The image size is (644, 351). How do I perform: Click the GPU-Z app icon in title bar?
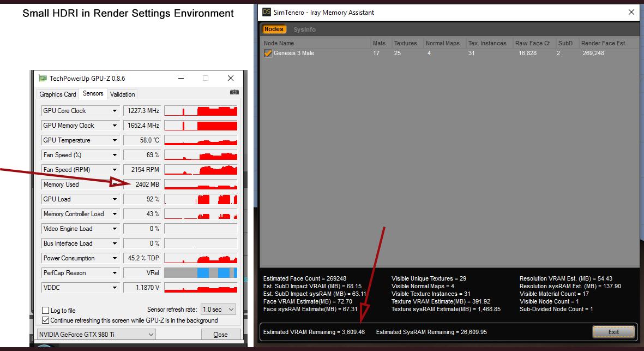[x=43, y=78]
